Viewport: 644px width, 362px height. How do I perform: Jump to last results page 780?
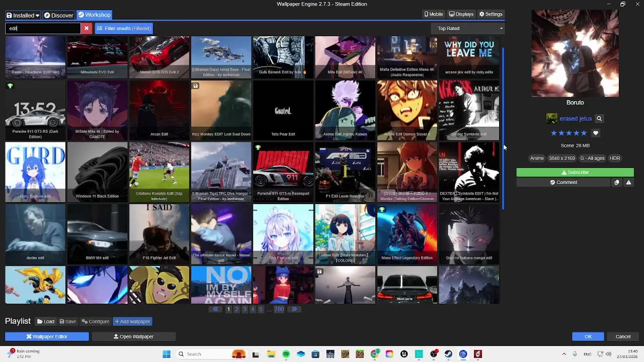pos(279,309)
